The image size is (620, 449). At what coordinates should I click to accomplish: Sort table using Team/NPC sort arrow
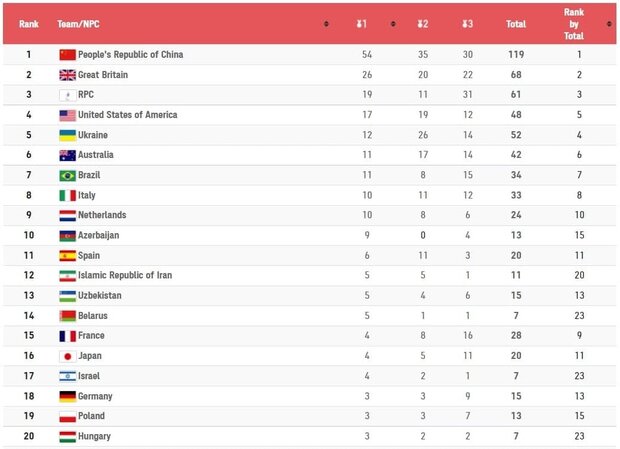(326, 23)
